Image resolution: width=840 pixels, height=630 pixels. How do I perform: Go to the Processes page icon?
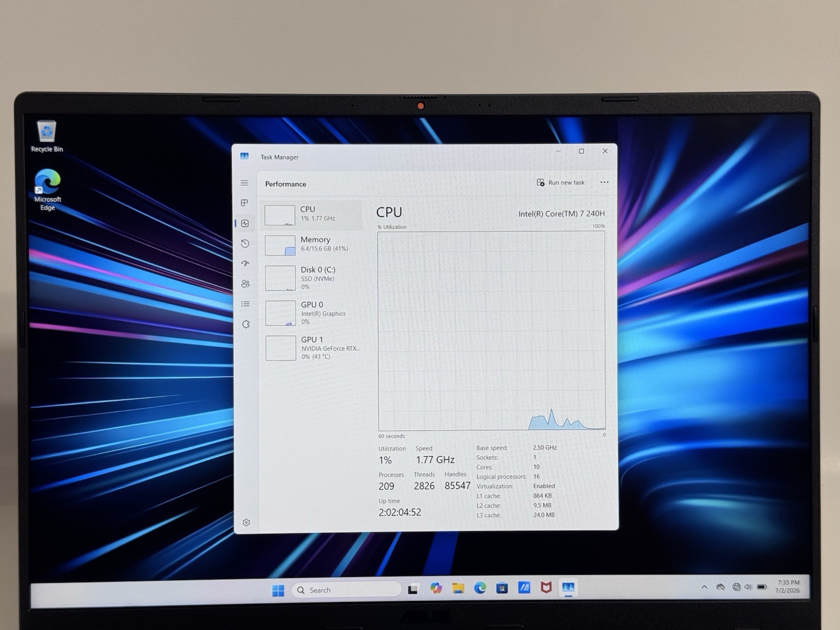pyautogui.click(x=245, y=203)
